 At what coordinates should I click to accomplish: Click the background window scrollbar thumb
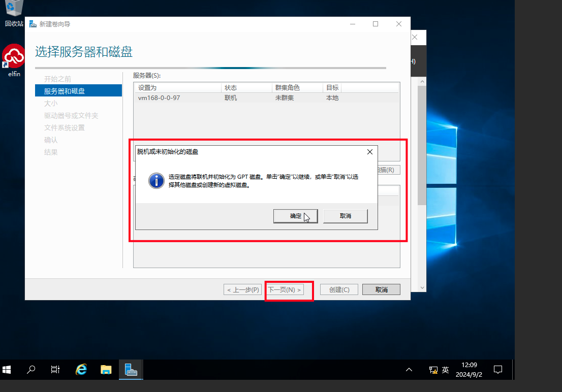422,145
